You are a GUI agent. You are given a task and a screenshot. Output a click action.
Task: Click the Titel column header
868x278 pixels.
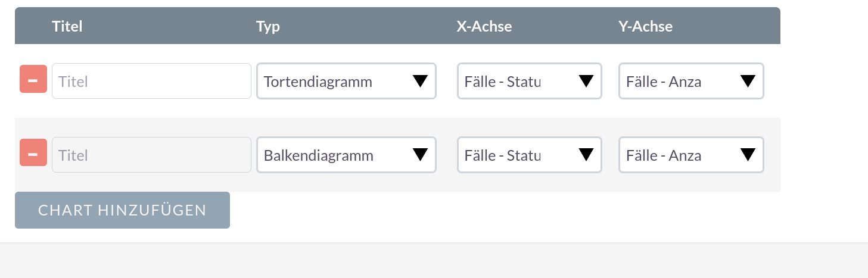tap(67, 26)
